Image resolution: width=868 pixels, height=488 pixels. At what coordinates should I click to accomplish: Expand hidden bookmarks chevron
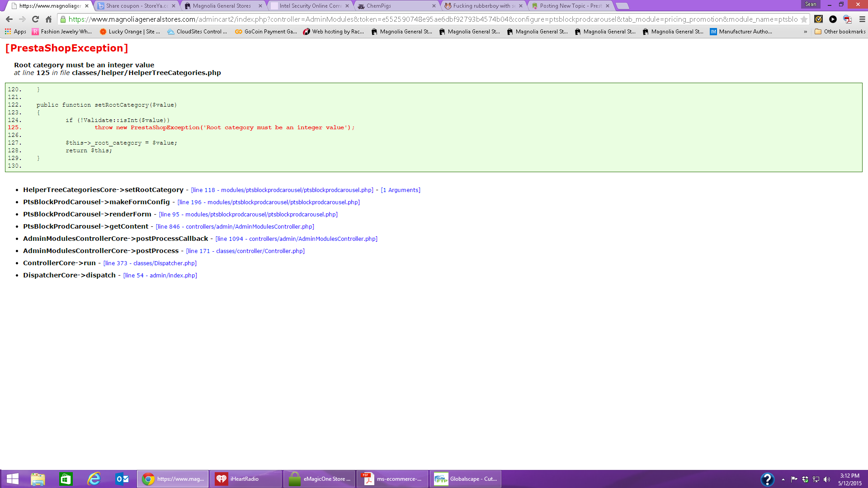pos(806,32)
